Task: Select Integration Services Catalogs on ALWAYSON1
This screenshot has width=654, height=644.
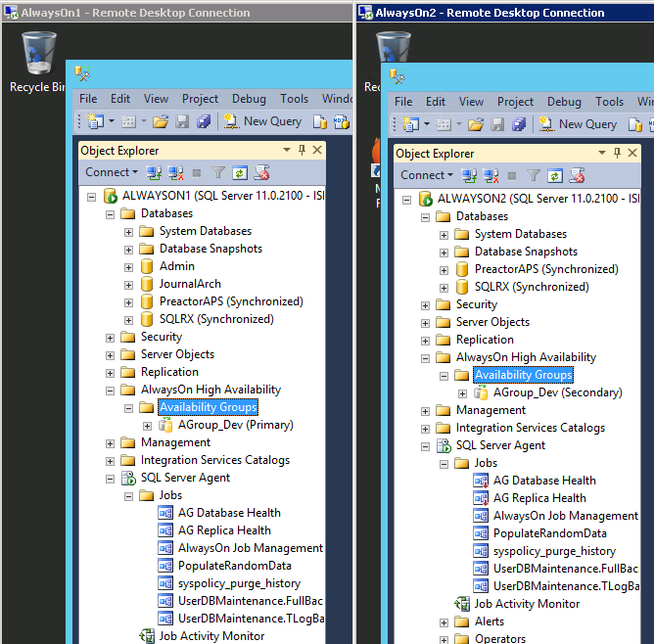Action: click(215, 460)
